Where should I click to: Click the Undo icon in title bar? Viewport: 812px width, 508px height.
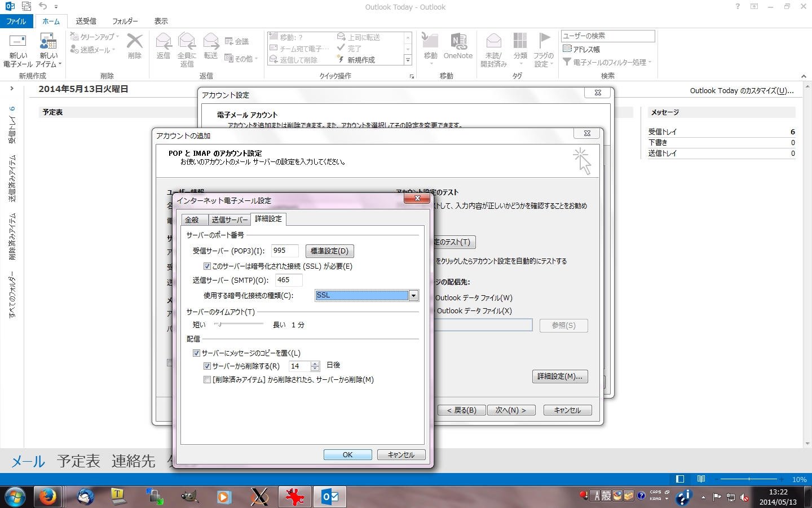pyautogui.click(x=43, y=6)
